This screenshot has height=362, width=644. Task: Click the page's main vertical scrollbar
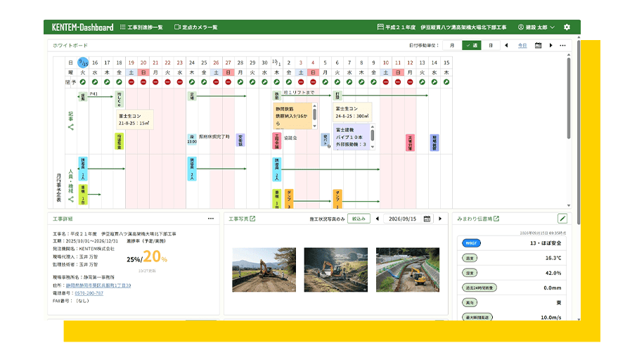(579, 132)
